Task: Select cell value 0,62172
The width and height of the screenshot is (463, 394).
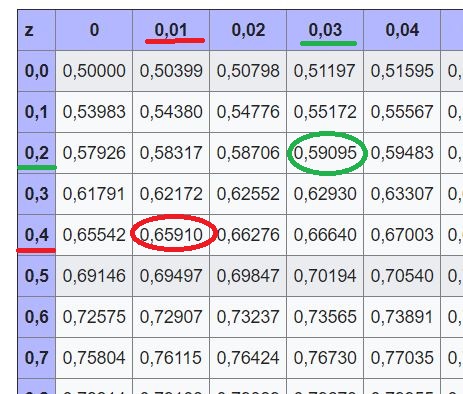Action: coord(171,194)
